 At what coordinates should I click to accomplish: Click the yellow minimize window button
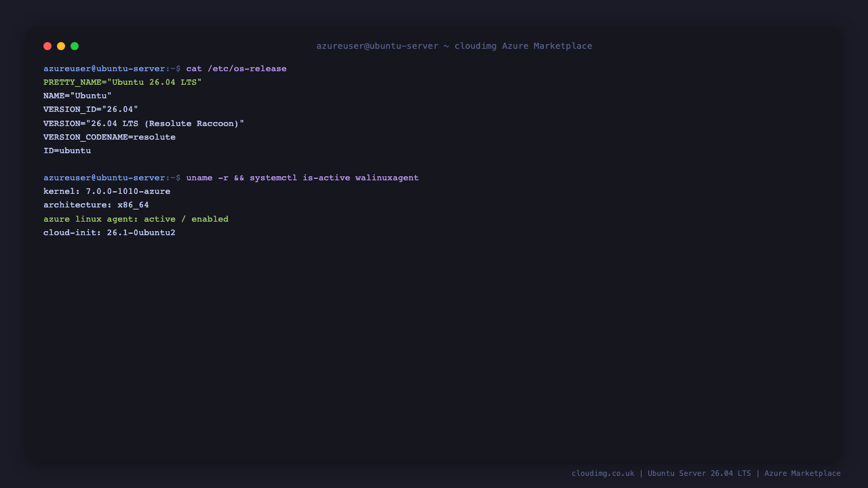61,46
